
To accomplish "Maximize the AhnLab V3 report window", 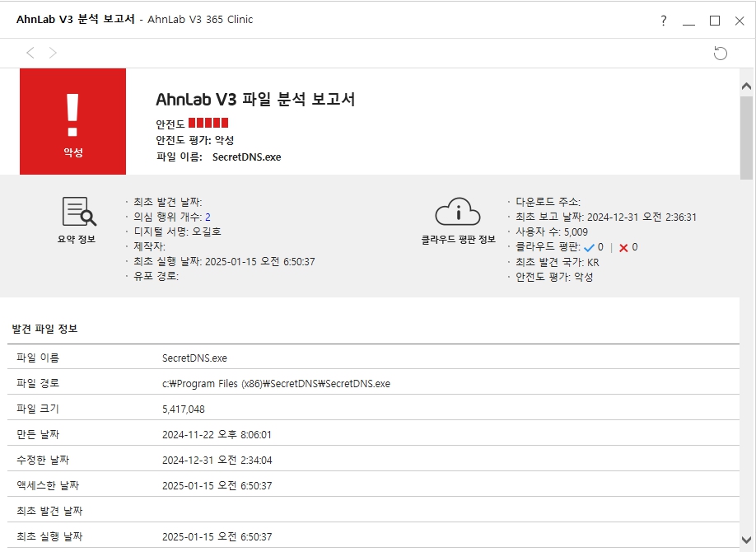I will click(714, 21).
